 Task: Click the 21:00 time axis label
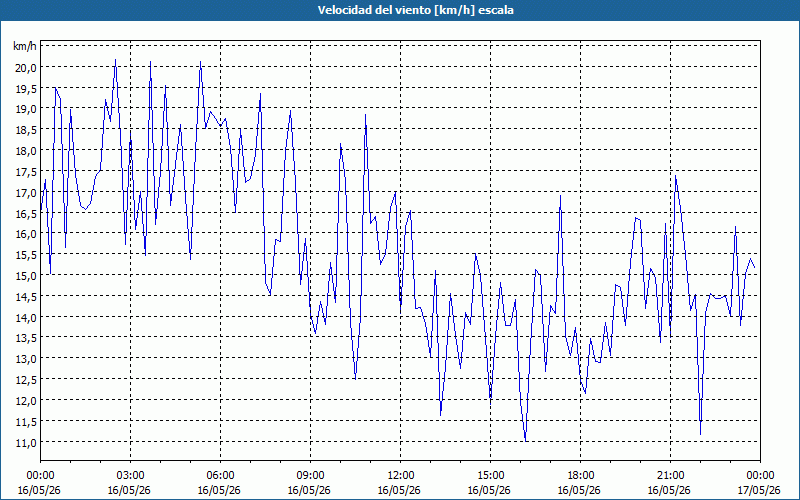coord(670,476)
